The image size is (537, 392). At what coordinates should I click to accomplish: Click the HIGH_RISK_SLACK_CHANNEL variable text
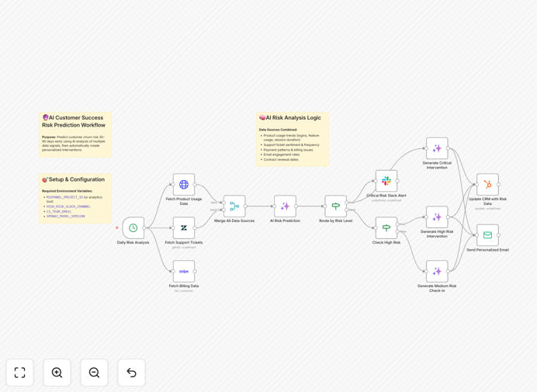(68, 206)
